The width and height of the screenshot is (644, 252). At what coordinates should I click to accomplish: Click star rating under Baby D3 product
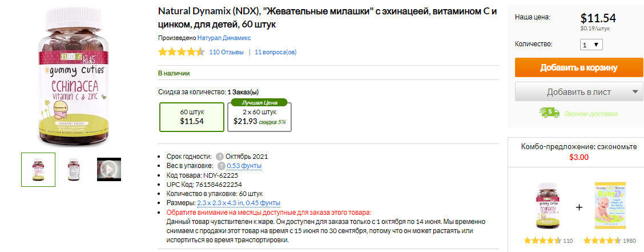602,241
